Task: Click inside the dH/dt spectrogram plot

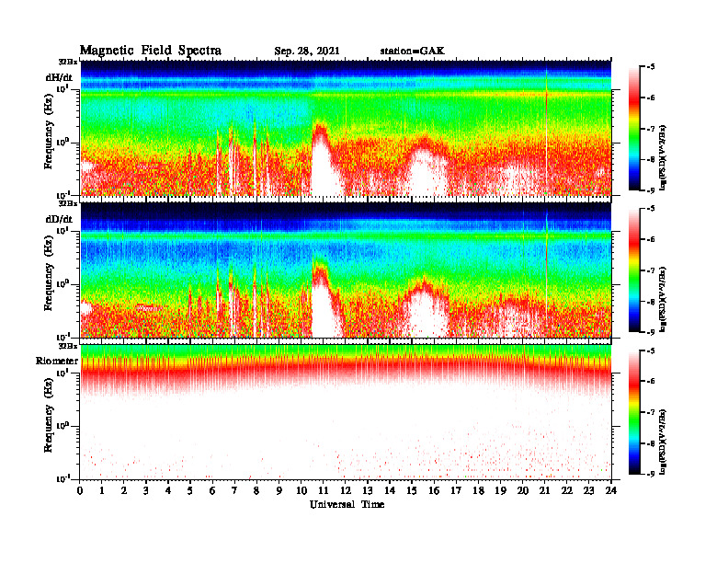Action: 346,128
